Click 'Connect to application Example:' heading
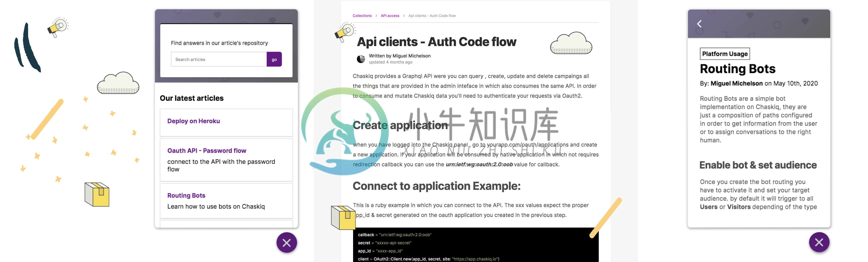868x262 pixels. pos(436,186)
